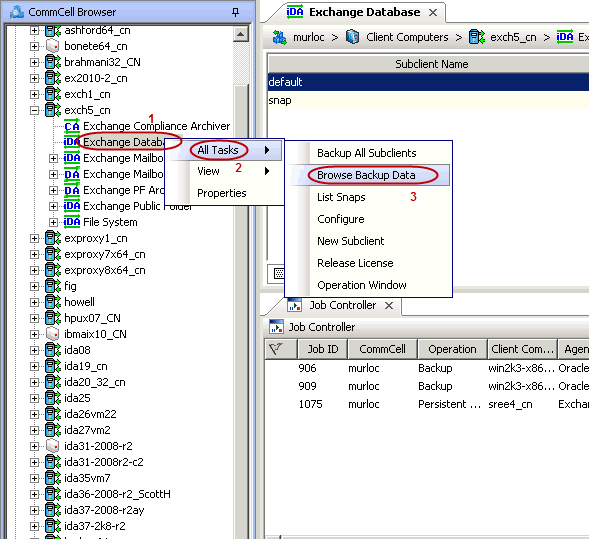Expand the ida36-2008-r2_ScottH node
589x539 pixels.
click(x=34, y=494)
